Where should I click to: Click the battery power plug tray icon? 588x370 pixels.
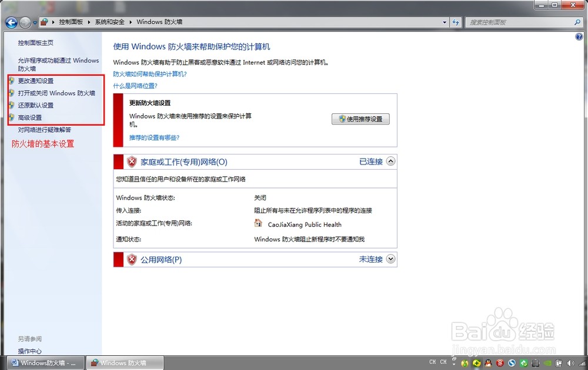click(559, 363)
